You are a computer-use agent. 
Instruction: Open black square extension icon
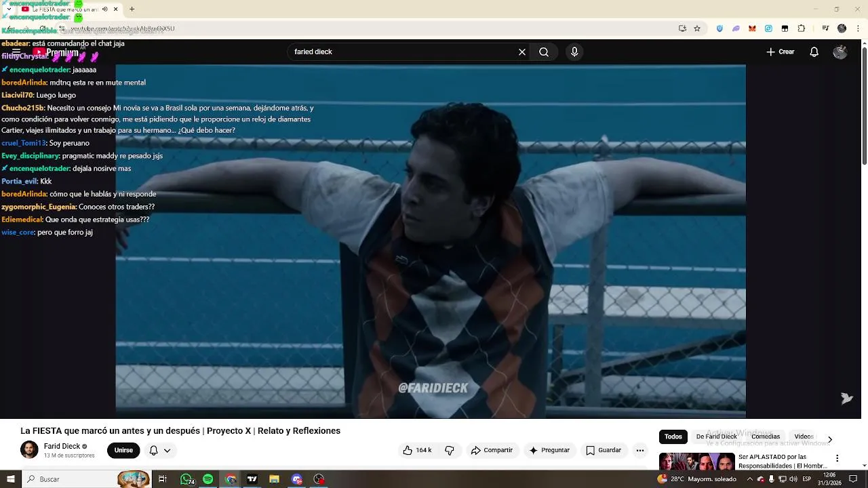[785, 28]
